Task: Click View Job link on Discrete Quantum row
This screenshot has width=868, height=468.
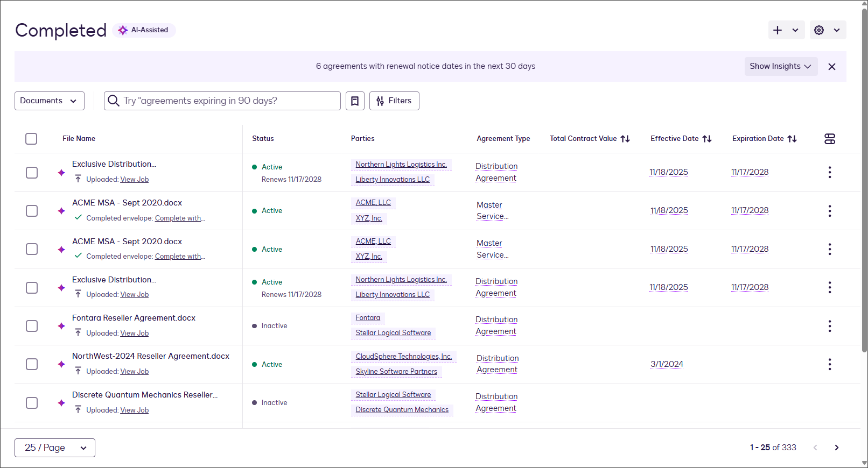Action: pyautogui.click(x=135, y=410)
